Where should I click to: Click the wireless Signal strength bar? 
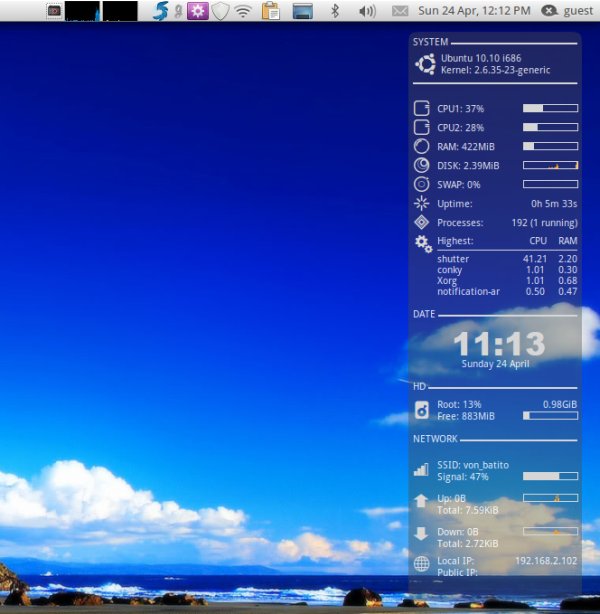[550, 476]
